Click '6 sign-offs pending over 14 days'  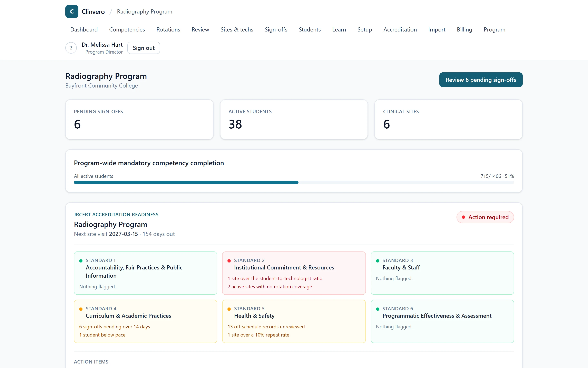115,327
